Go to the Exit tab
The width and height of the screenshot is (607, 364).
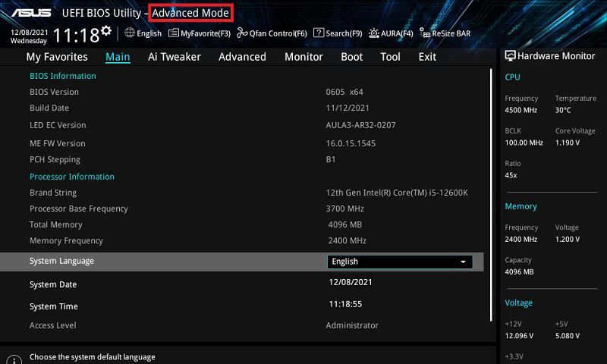click(427, 57)
